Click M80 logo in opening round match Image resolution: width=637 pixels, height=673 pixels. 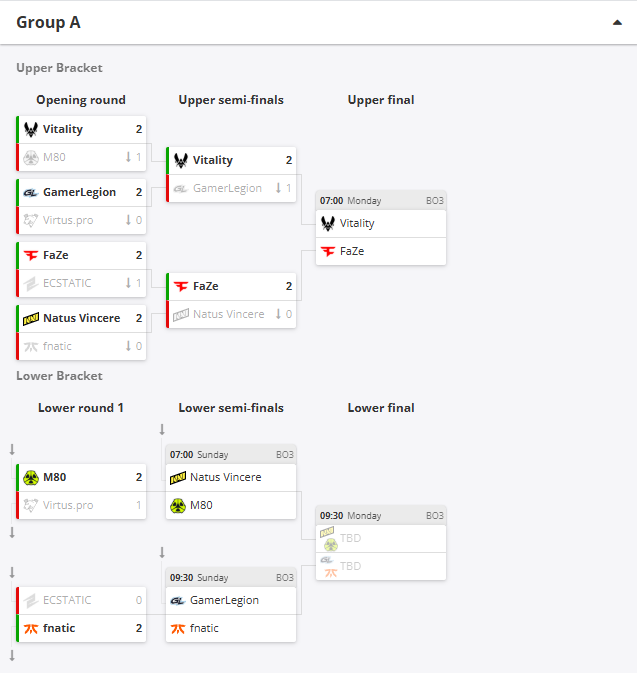(31, 158)
